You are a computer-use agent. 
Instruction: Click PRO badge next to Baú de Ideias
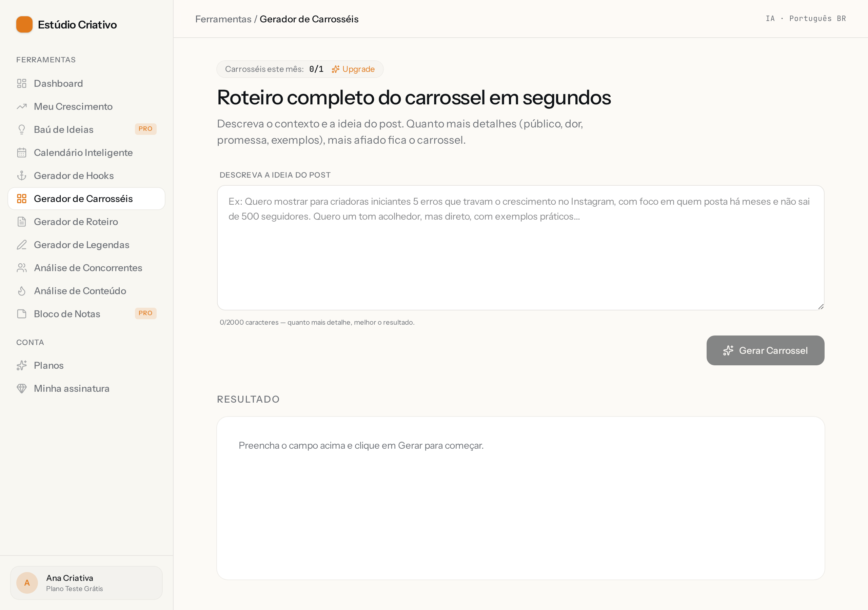pyautogui.click(x=145, y=129)
